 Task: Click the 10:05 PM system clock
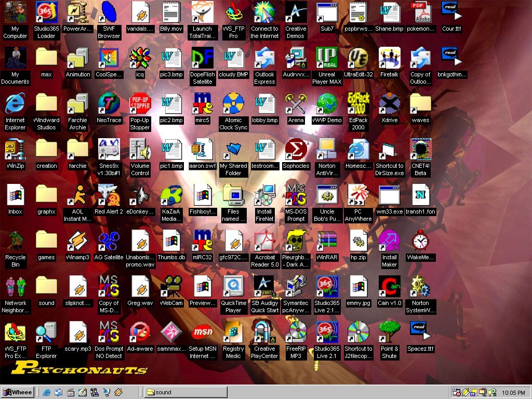pos(513,393)
